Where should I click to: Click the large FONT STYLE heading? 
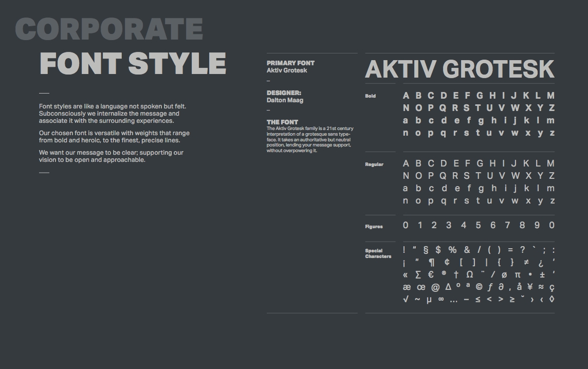[133, 63]
